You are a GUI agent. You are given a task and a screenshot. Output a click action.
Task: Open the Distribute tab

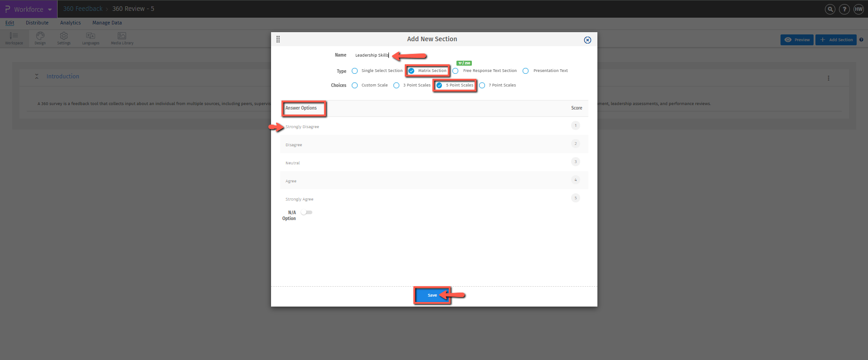click(x=37, y=23)
